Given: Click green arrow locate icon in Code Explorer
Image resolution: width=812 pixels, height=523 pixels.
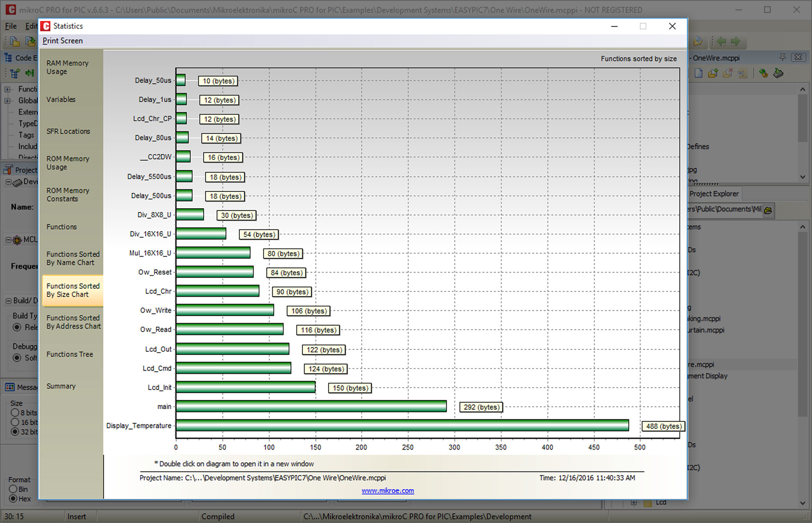Looking at the screenshot, I should tap(29, 73).
